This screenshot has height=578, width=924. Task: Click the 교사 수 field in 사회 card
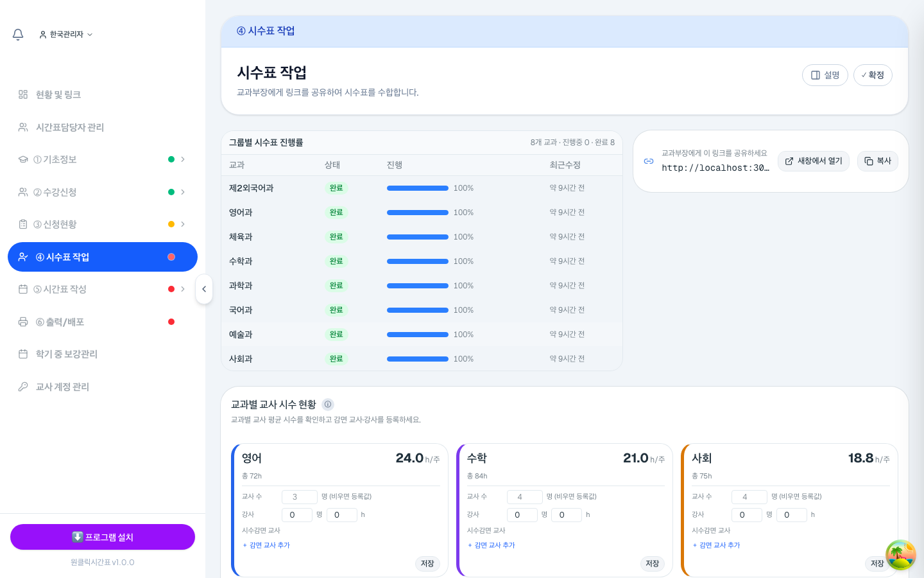[749, 497]
